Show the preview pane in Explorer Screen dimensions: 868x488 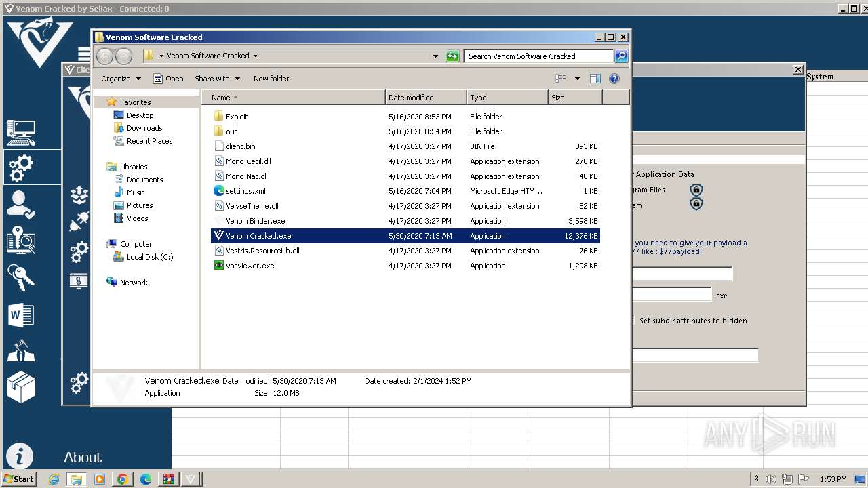click(x=595, y=79)
